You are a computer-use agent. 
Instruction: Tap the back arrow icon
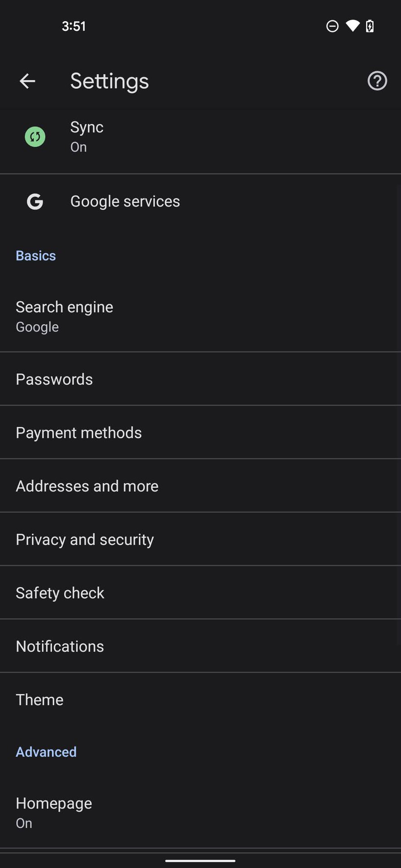(x=27, y=81)
